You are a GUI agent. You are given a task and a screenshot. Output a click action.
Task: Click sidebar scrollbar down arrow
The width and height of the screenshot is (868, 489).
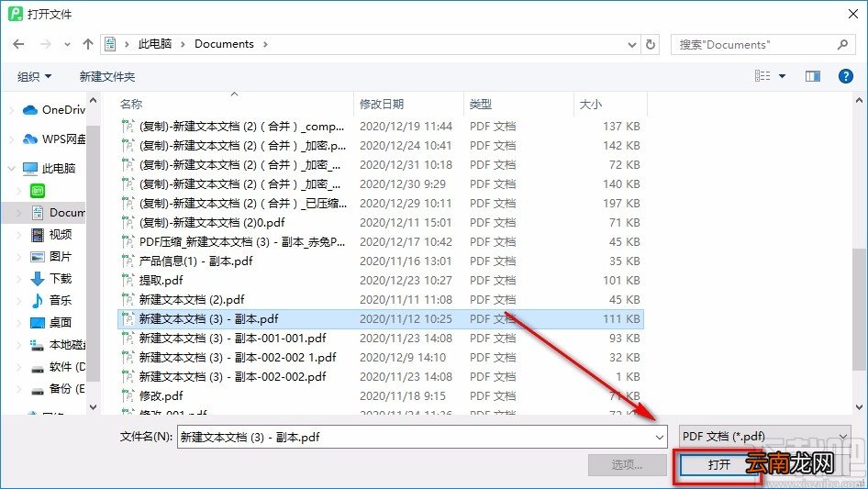coord(93,407)
